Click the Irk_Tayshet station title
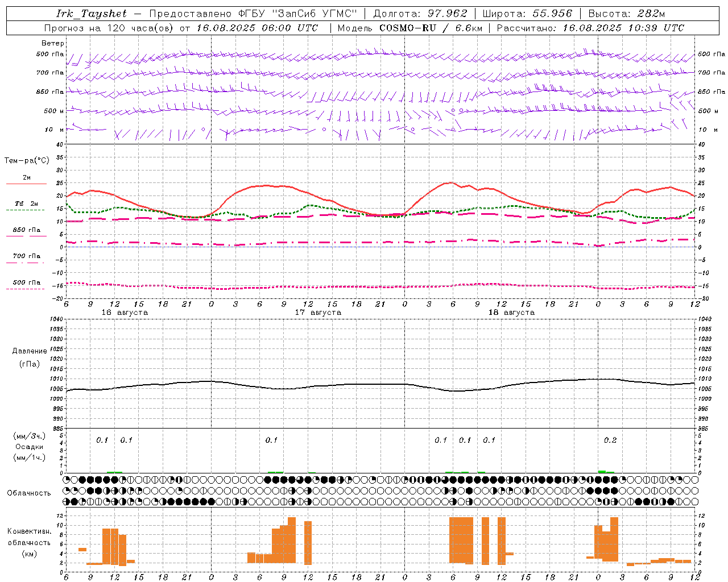Viewport: 728px width, 582px height. pos(92,14)
